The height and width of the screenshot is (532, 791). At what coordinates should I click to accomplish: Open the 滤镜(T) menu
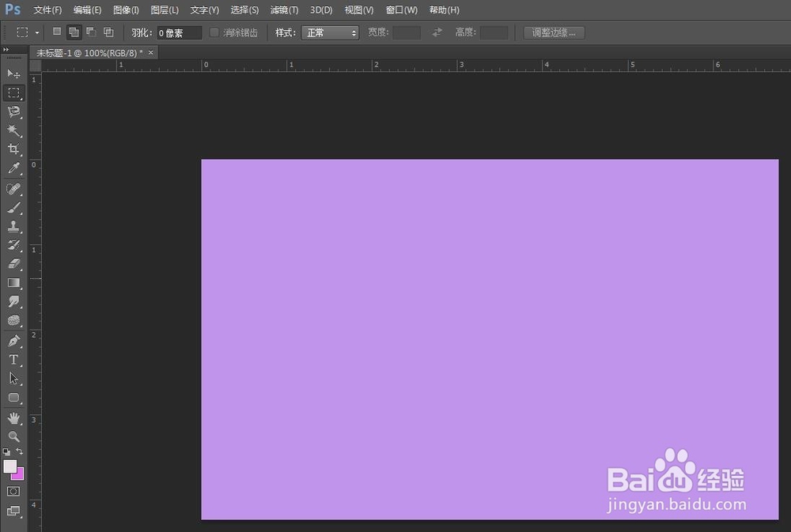[x=285, y=10]
